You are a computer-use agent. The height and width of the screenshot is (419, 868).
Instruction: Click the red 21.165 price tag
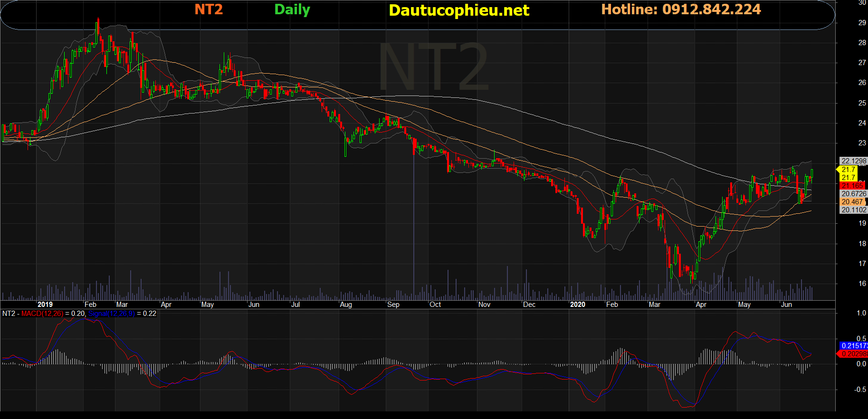[x=852, y=186]
